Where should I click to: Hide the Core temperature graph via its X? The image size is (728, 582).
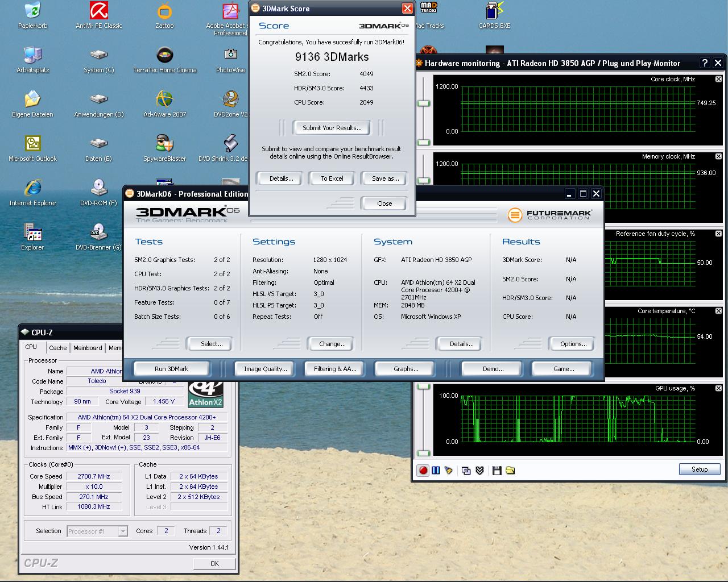click(x=718, y=311)
